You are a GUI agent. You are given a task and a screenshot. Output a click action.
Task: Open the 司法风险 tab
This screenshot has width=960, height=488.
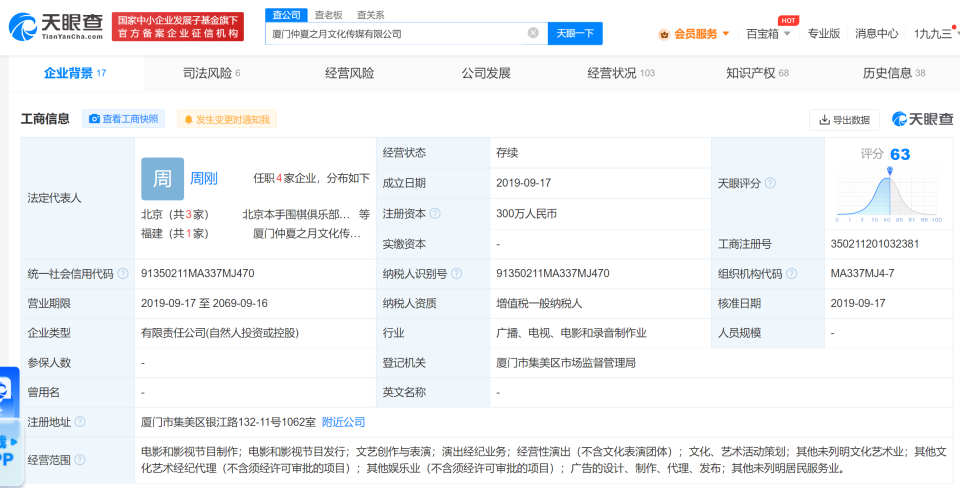(211, 73)
